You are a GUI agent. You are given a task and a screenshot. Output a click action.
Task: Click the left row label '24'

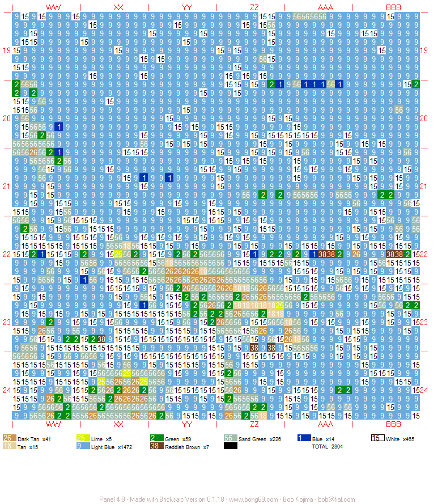(7, 390)
